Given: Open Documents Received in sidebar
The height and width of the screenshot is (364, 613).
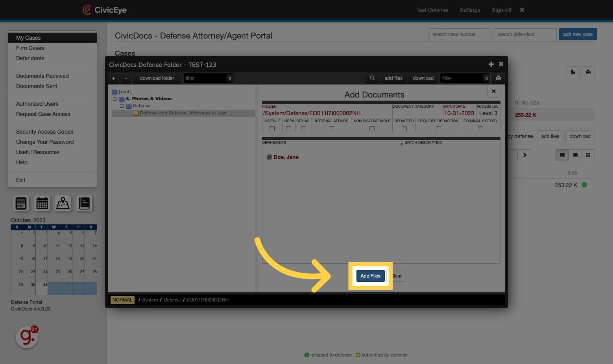Looking at the screenshot, I should click(52, 76).
